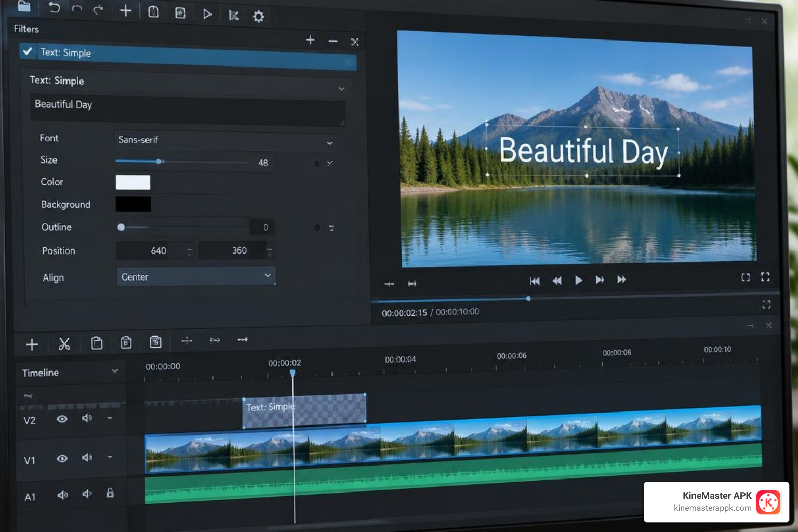798x532 pixels.
Task: Open settings with the gear icon
Action: click(258, 17)
